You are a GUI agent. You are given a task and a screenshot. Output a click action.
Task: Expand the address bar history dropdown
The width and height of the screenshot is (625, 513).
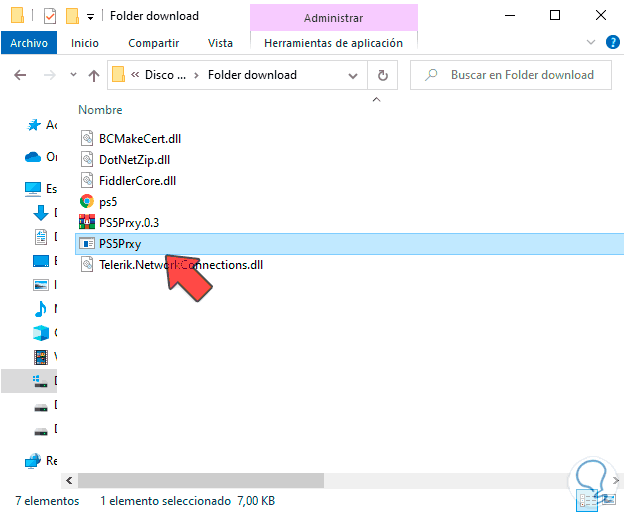click(x=353, y=75)
